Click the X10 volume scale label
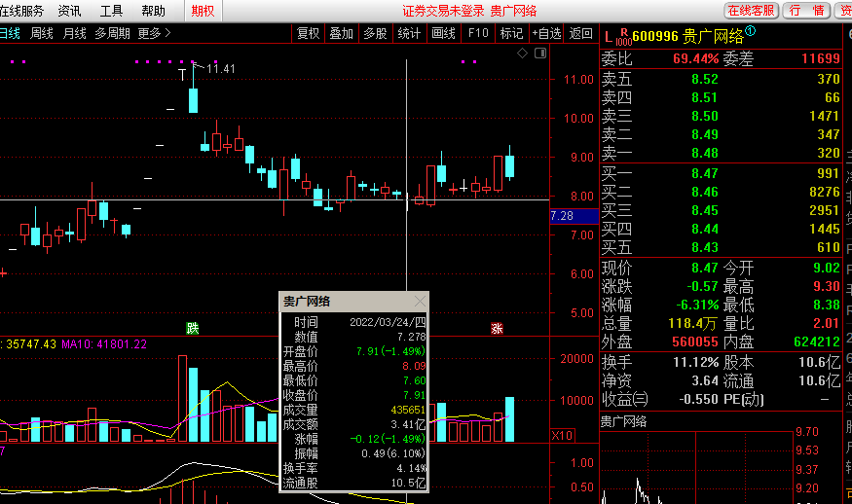Screen dimensions: 852x504 click(562, 435)
